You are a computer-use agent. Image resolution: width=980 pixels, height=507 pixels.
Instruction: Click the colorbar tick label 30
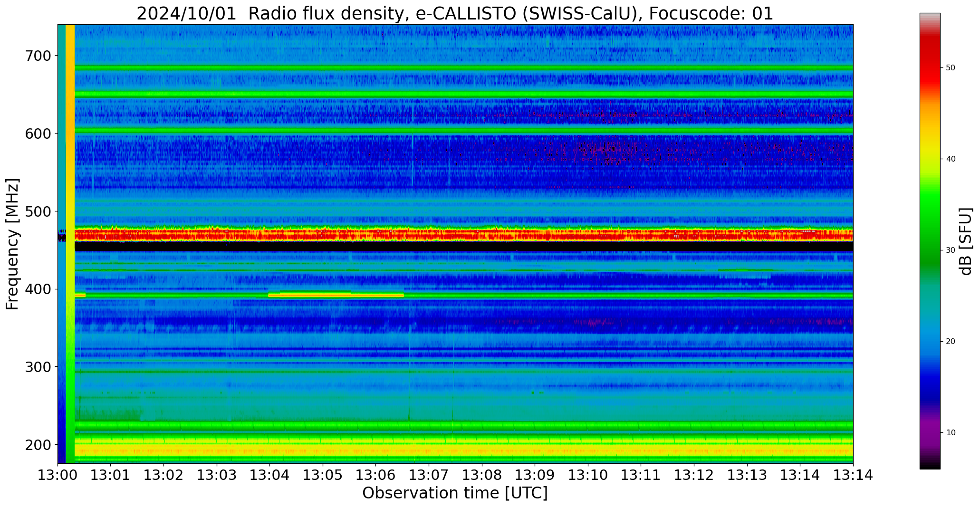click(951, 250)
